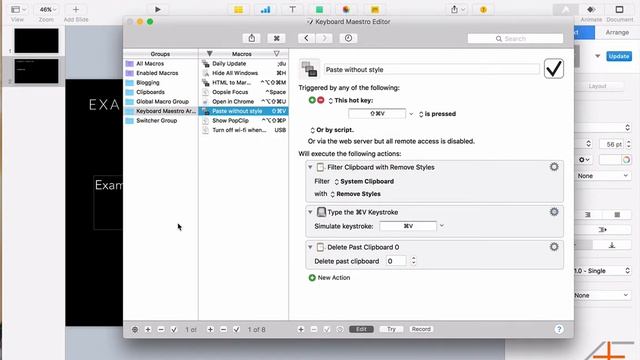Delete group with minus button under Groups

[161, 329]
